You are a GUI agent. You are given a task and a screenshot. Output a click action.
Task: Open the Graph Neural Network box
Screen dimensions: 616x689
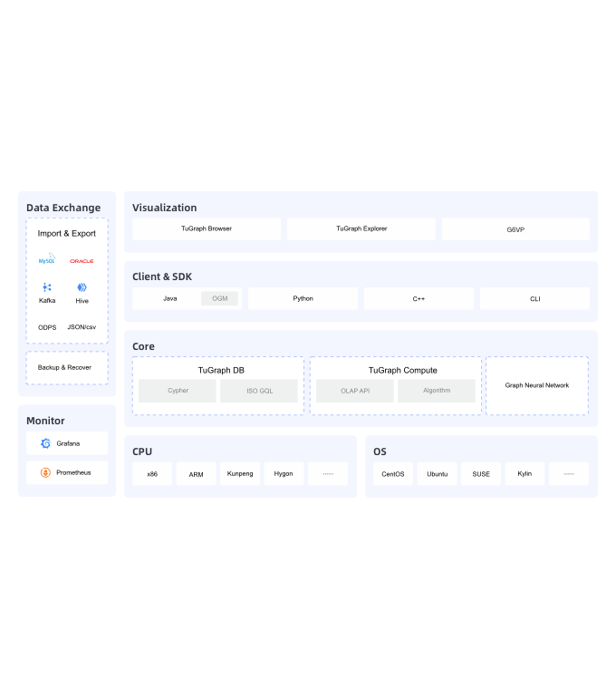[537, 385]
